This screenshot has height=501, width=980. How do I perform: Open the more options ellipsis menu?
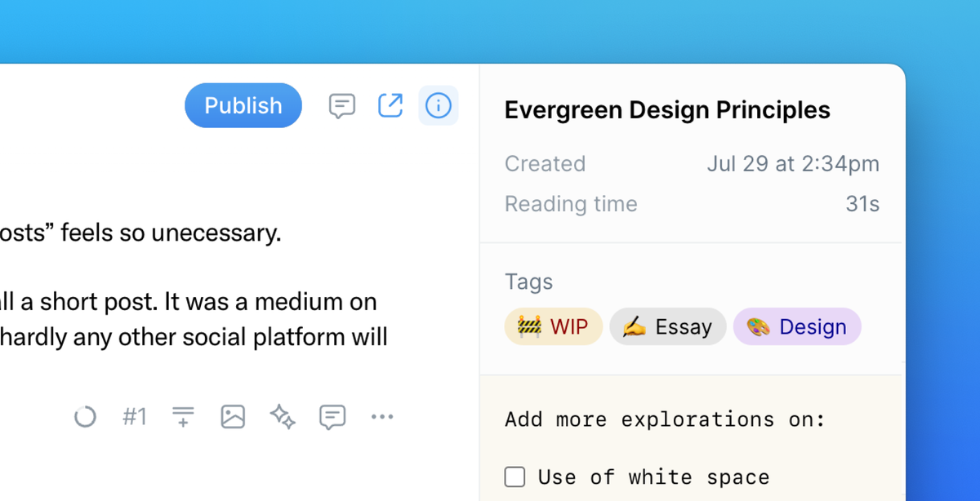(382, 417)
